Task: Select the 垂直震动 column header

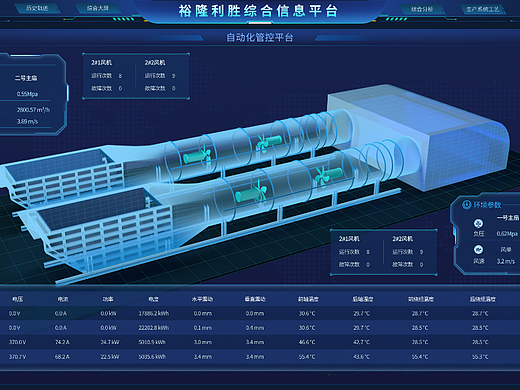Action: coord(255,299)
